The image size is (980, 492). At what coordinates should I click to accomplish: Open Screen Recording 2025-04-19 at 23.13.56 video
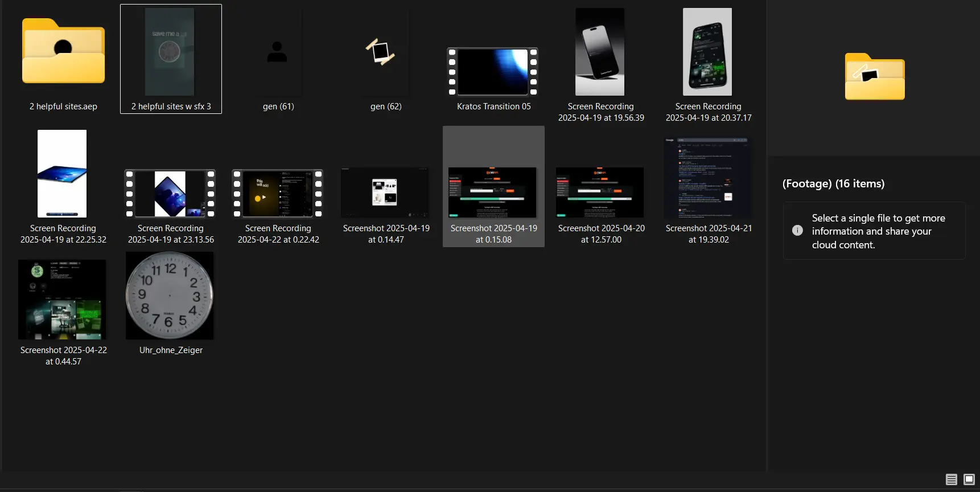(170, 194)
